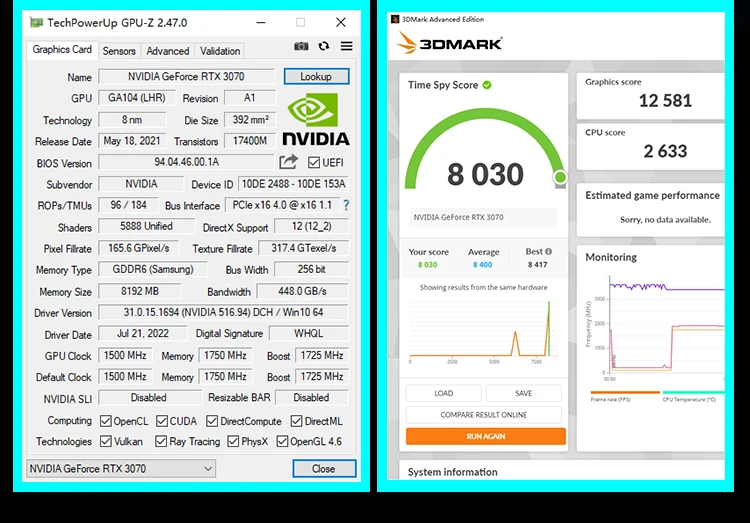750x523 pixels.
Task: Click the Release Date value May 18, 2021
Action: coord(132,141)
